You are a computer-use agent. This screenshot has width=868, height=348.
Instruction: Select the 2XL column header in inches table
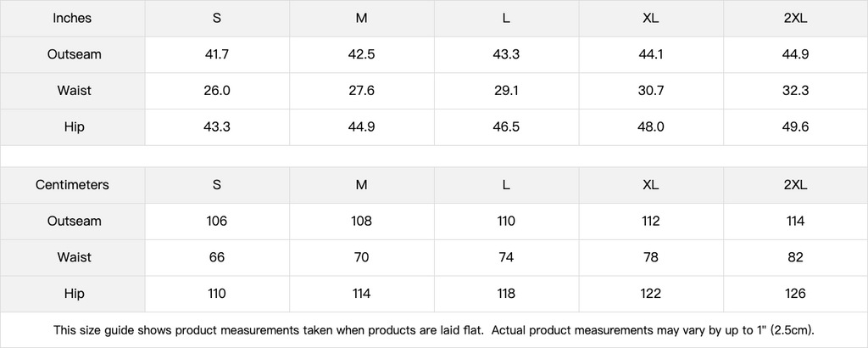(x=795, y=18)
